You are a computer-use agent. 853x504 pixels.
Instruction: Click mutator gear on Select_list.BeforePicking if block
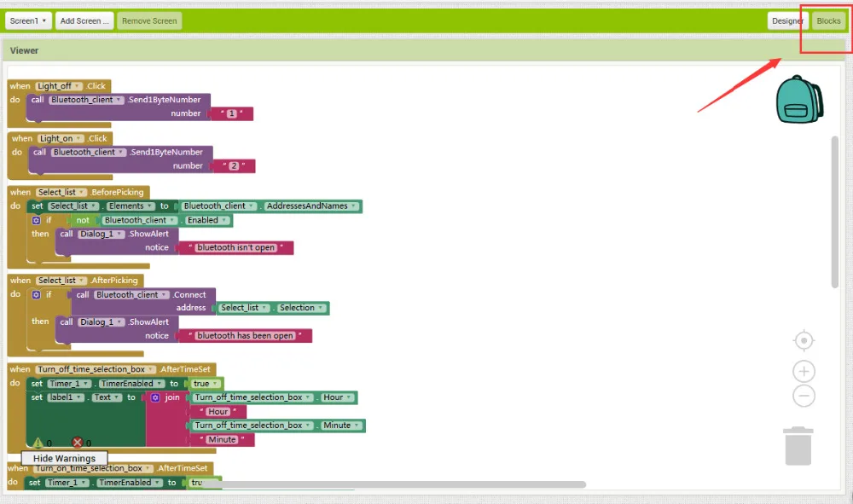36,220
